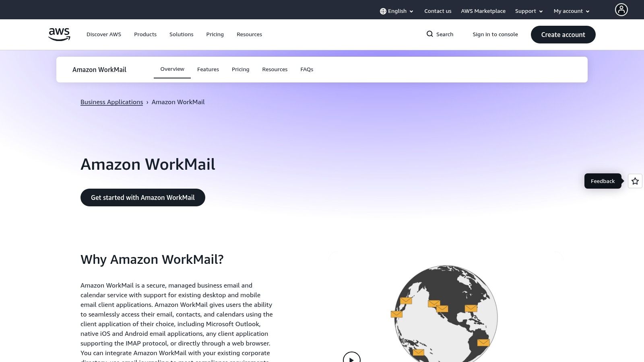644x362 pixels.
Task: Play the Amazon WorkMail intro video
Action: pyautogui.click(x=351, y=358)
